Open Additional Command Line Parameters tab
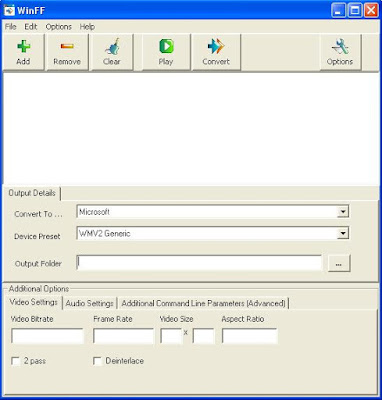382x400 pixels. coord(203,303)
